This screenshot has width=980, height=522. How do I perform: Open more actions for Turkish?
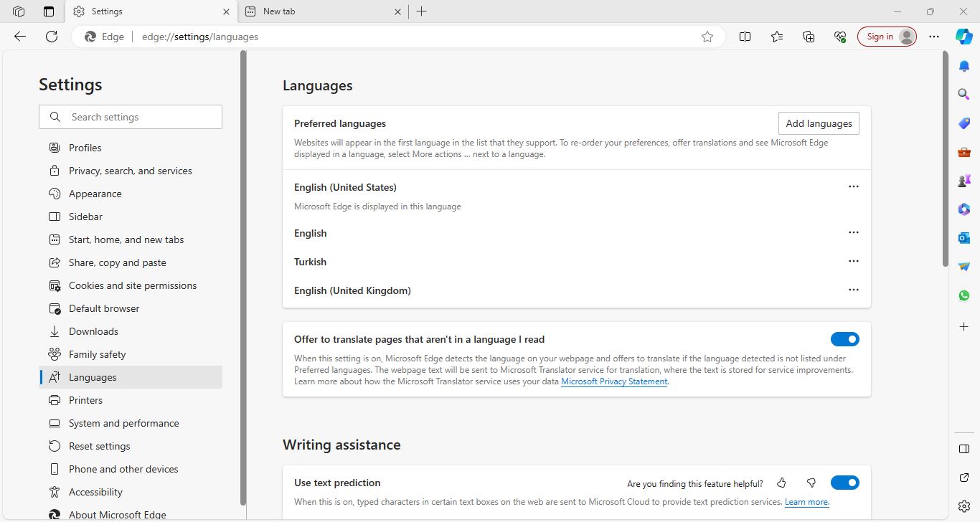[x=853, y=261]
